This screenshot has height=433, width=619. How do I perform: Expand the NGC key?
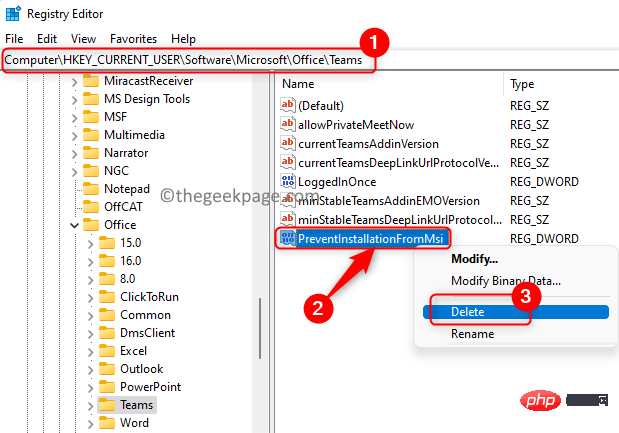tap(74, 172)
